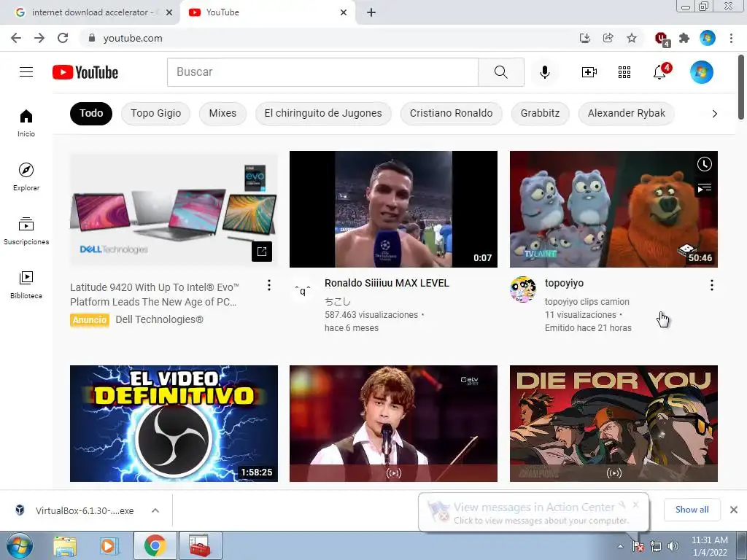Open the YouTube apps grid

coord(624,72)
